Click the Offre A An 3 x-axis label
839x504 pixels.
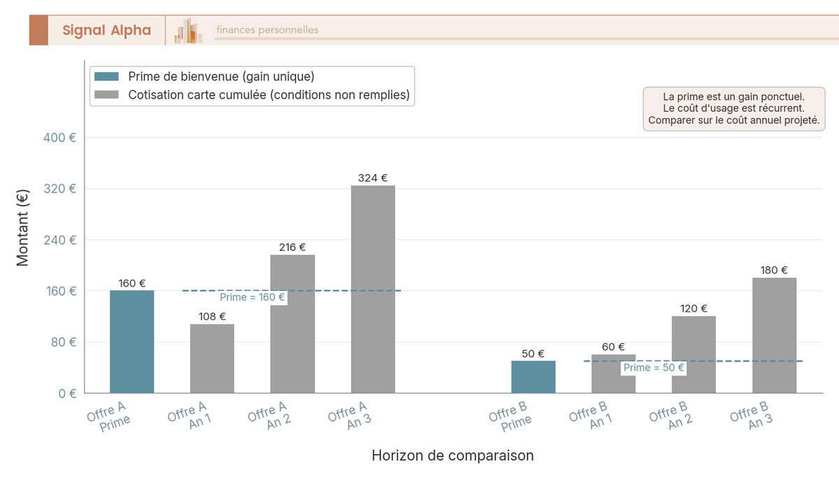click(350, 415)
